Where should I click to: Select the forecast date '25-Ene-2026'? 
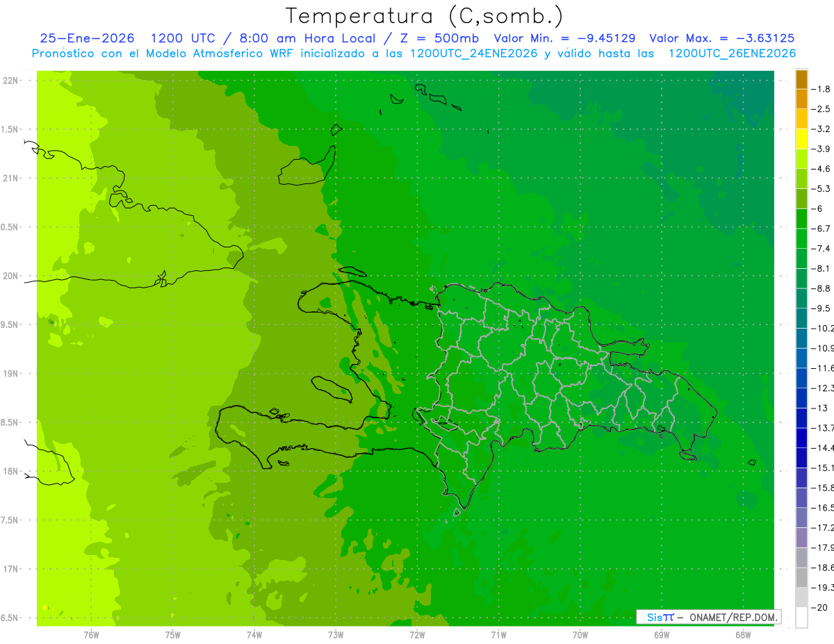click(88, 38)
